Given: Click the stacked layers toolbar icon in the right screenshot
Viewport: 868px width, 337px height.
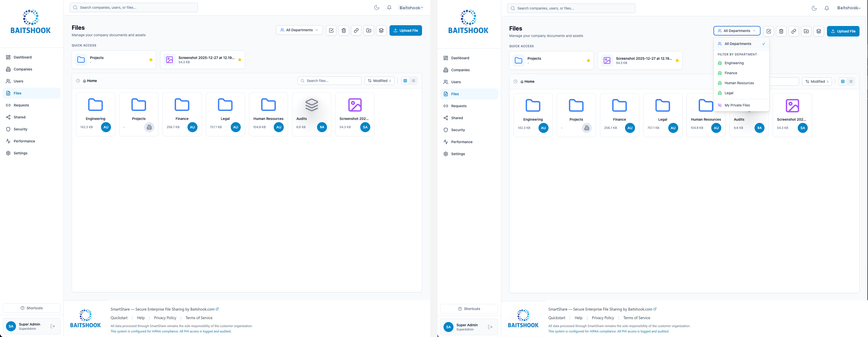Looking at the screenshot, I should click(x=818, y=31).
